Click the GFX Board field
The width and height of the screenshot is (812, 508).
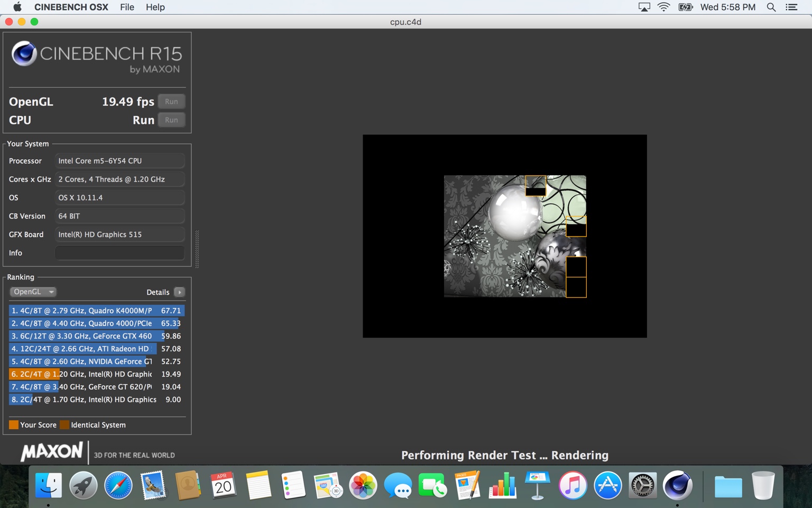coord(120,234)
